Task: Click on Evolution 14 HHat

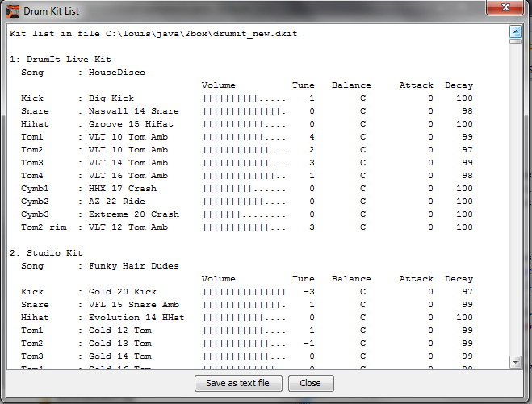Action: 136,318
